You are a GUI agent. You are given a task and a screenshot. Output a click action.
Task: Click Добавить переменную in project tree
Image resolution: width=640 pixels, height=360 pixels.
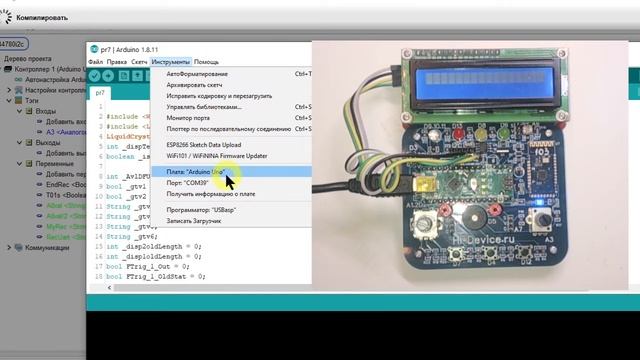[65, 174]
